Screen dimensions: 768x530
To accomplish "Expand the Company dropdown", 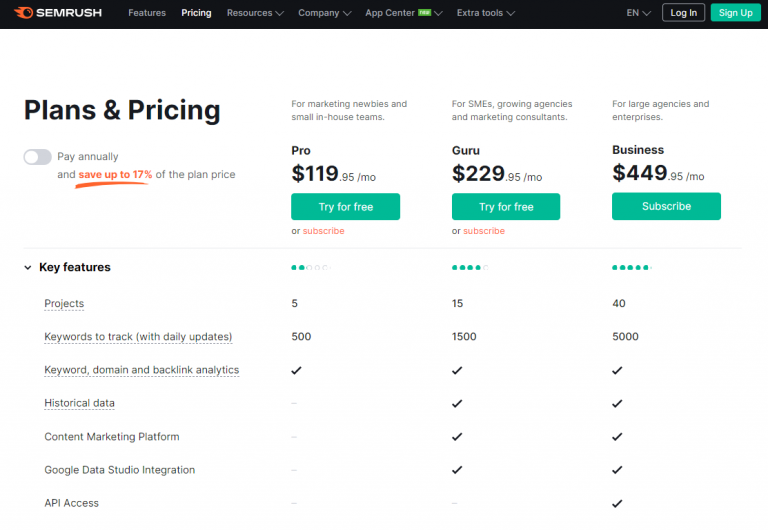I will tap(325, 13).
